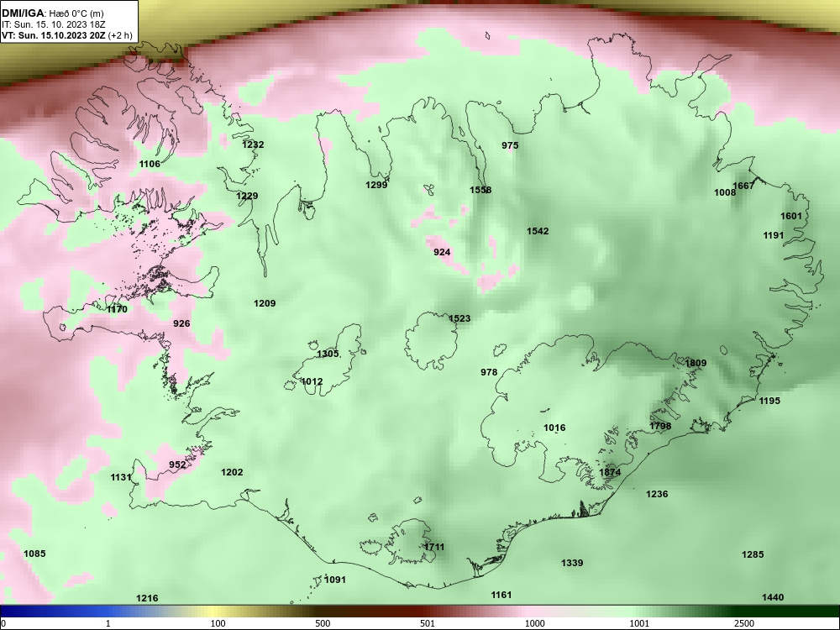Click the 1016 value on Vatnajökull
The width and height of the screenshot is (840, 630).
554,428
